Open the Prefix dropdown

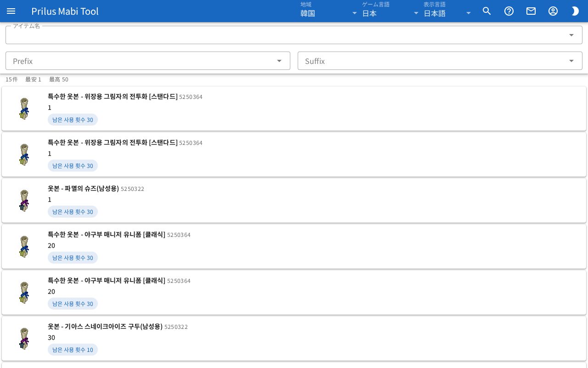[x=148, y=61]
